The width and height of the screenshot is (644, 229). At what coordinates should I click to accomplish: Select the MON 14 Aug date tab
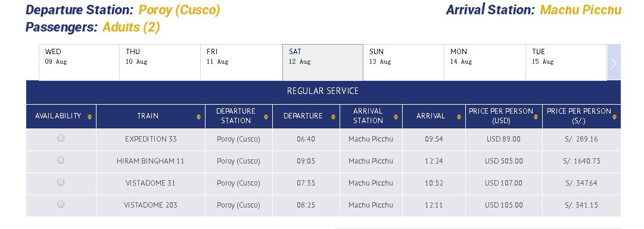pos(485,62)
